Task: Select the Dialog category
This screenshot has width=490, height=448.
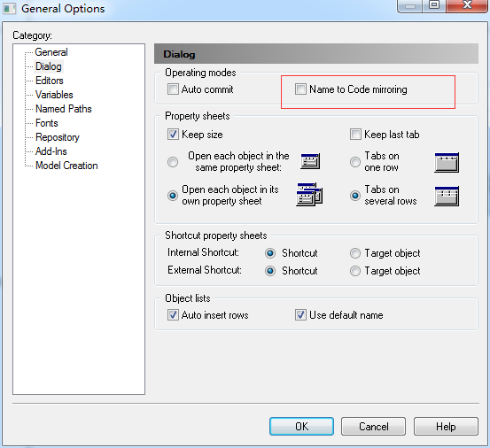Action: click(x=49, y=66)
